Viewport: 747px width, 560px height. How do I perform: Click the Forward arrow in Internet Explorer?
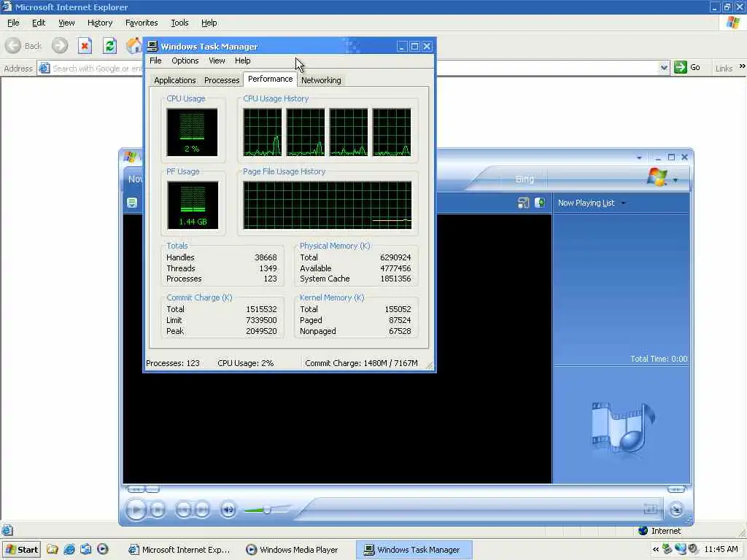[60, 46]
